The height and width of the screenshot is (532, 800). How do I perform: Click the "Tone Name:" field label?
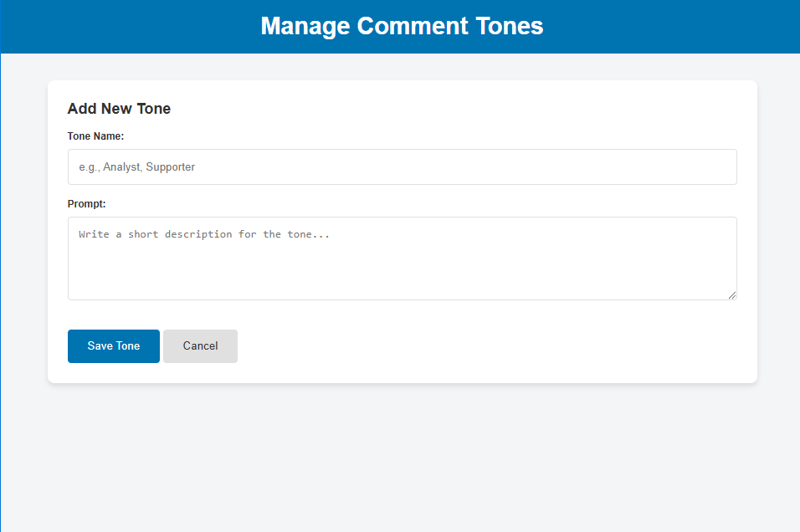[x=95, y=136]
